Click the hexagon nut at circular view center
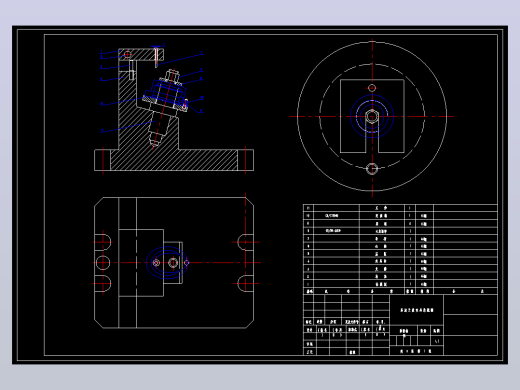This screenshot has width=520, height=390. (372, 116)
